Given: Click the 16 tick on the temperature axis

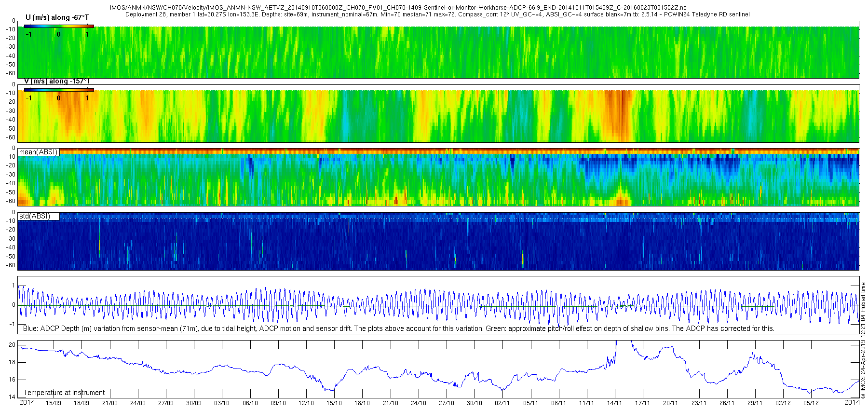Looking at the screenshot, I should (x=13, y=380).
